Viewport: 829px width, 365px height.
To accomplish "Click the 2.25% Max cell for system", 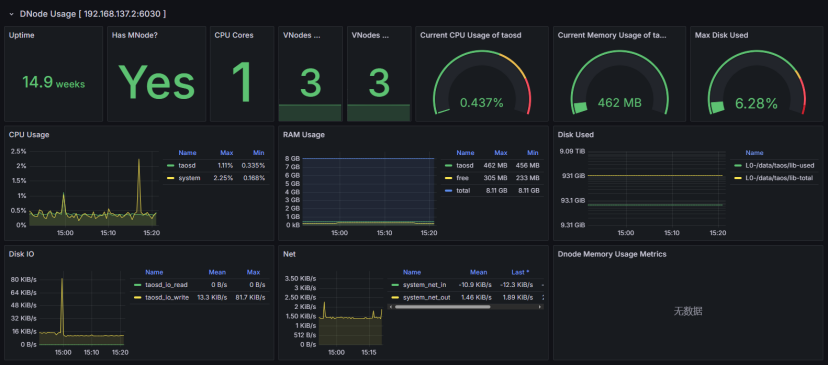I will coord(224,178).
